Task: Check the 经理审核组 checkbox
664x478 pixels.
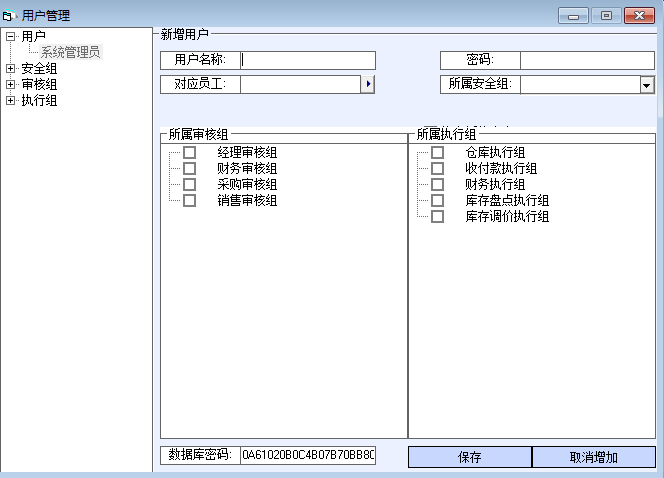Action: pyautogui.click(x=189, y=152)
